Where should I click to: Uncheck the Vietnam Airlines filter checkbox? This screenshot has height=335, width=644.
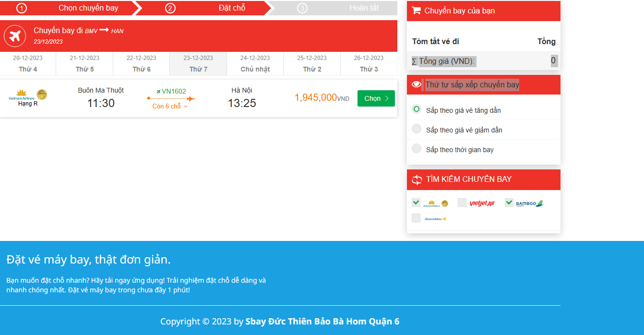click(416, 203)
